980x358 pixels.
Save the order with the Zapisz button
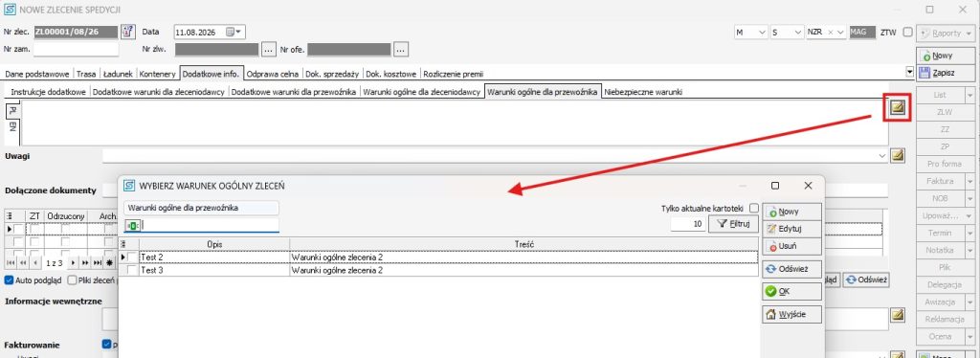tap(945, 73)
